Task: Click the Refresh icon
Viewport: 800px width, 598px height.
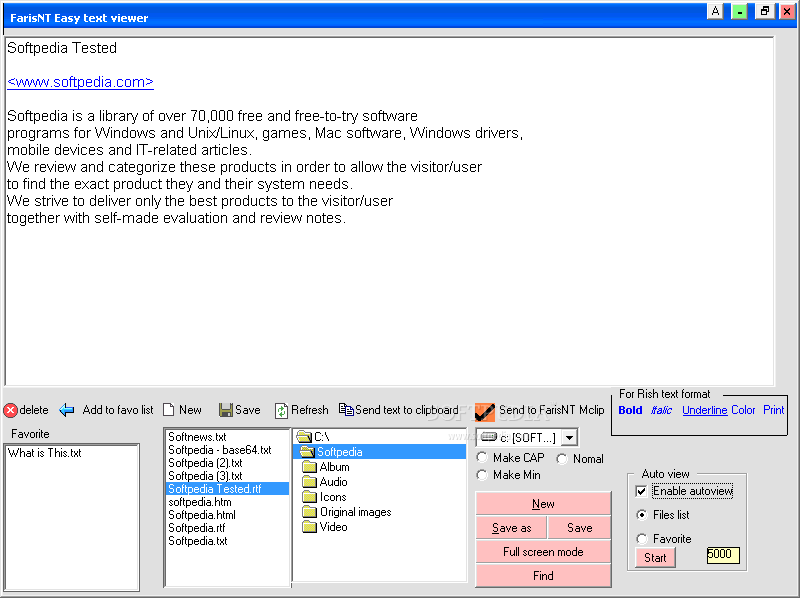Action: coord(281,410)
